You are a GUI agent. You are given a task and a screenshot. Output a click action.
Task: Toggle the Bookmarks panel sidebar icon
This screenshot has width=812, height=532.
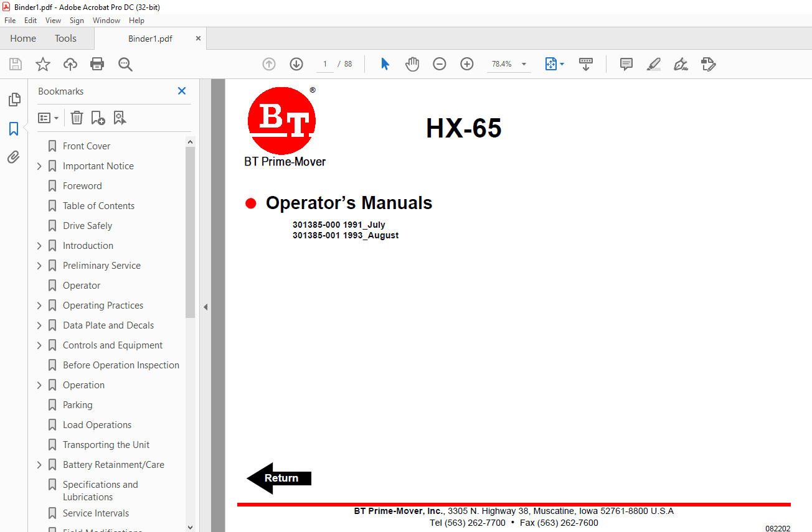pos(14,129)
